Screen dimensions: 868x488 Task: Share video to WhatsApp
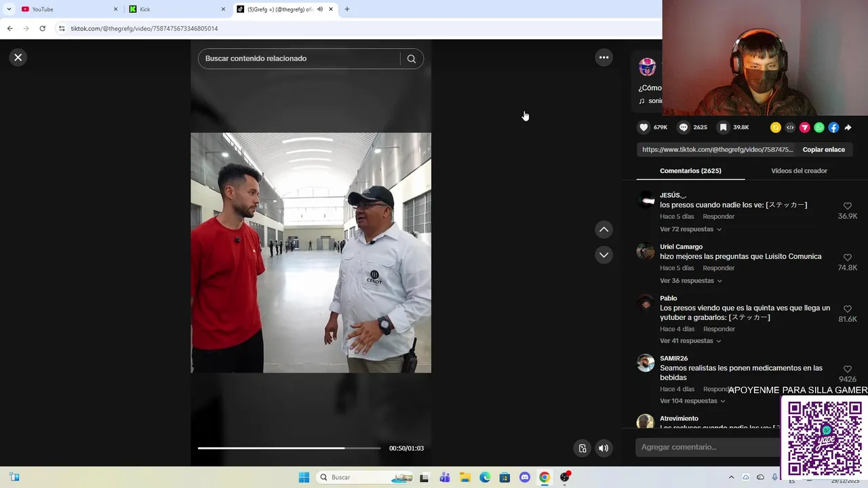[x=819, y=127]
